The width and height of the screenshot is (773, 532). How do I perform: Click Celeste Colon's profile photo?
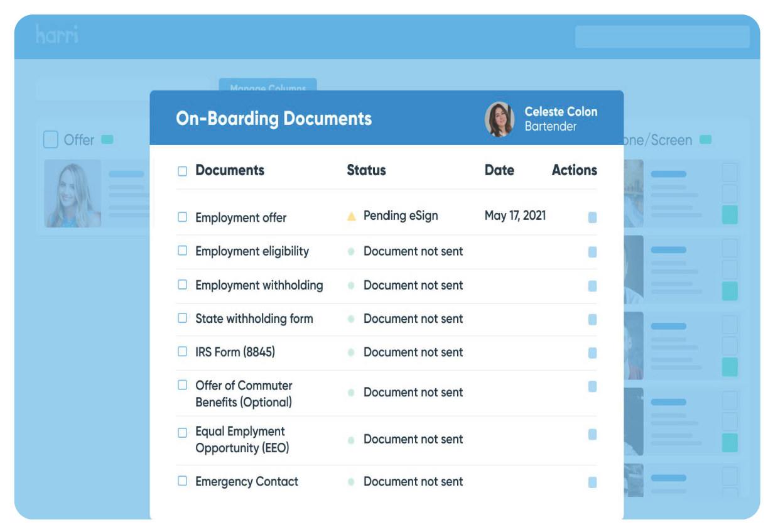pos(500,119)
